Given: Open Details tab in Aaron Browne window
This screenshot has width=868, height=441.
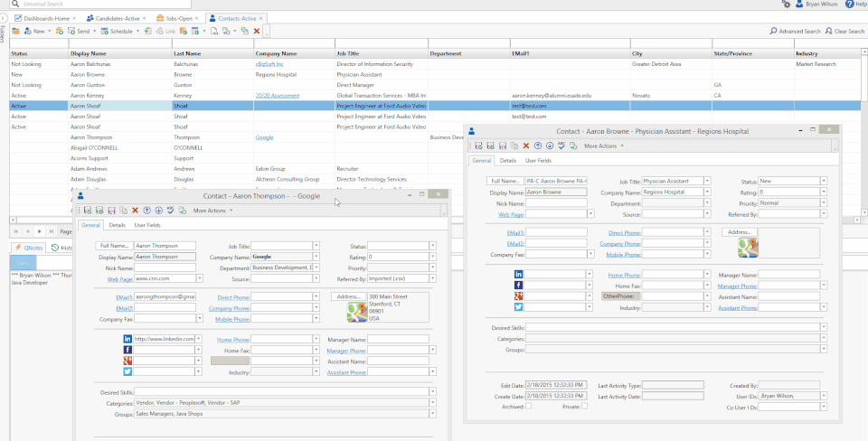Looking at the screenshot, I should click(x=508, y=160).
